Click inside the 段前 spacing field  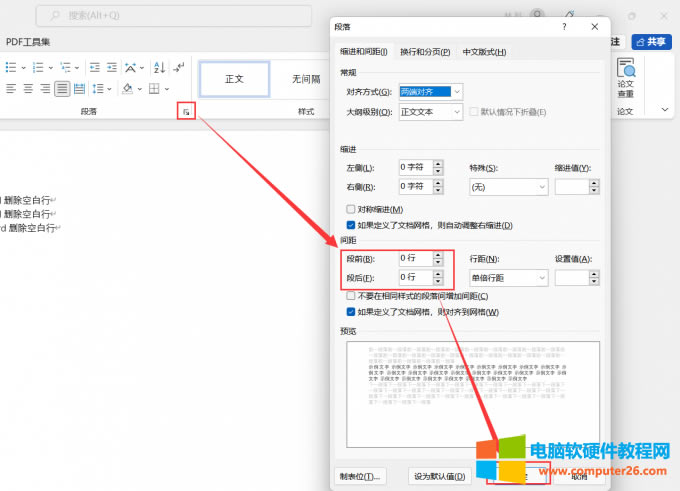(414, 258)
